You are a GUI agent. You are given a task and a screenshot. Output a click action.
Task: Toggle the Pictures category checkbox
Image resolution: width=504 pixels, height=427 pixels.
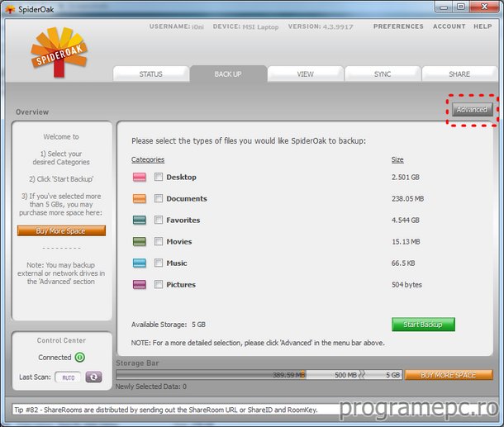(158, 285)
